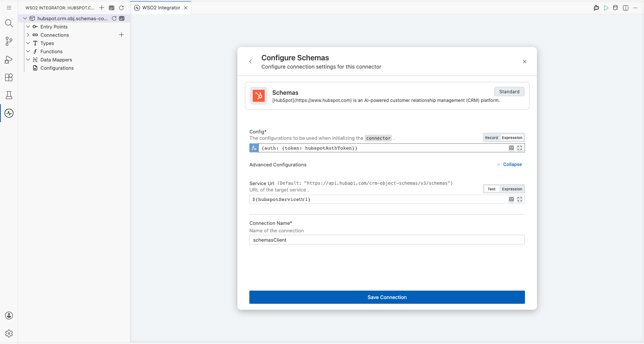Click the 'Advanced Configurations' label
Screen dimensions: 644x344
[278, 165]
